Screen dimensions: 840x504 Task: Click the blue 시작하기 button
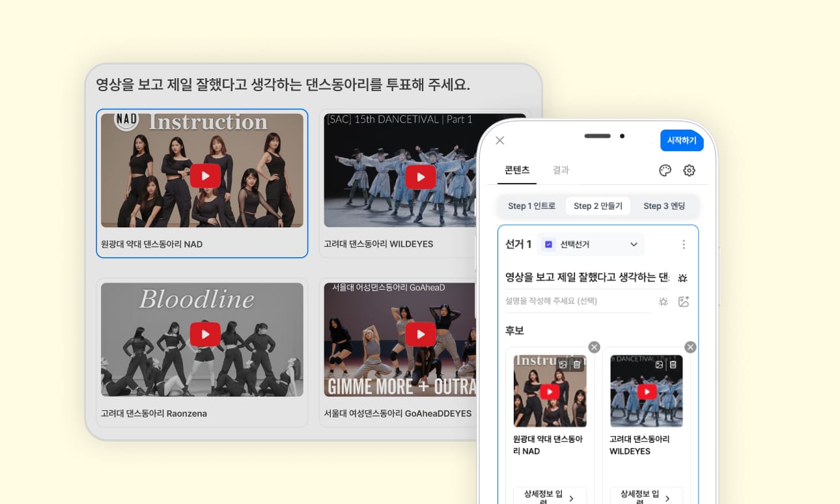(x=682, y=141)
